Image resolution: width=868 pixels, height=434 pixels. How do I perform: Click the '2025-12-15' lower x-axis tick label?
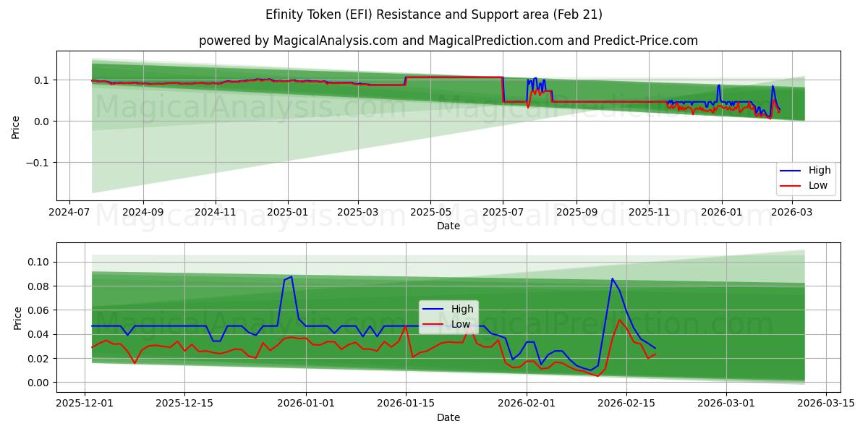click(x=184, y=403)
